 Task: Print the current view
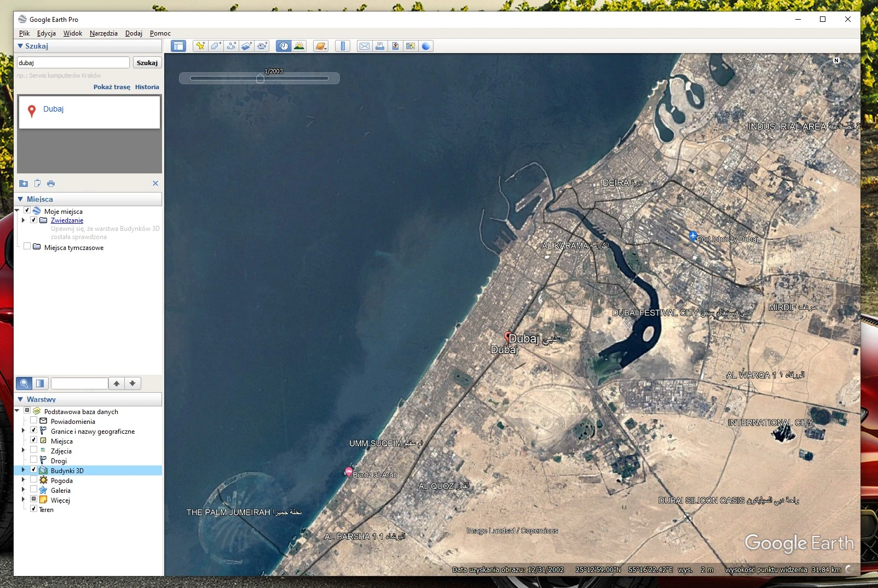click(x=380, y=46)
